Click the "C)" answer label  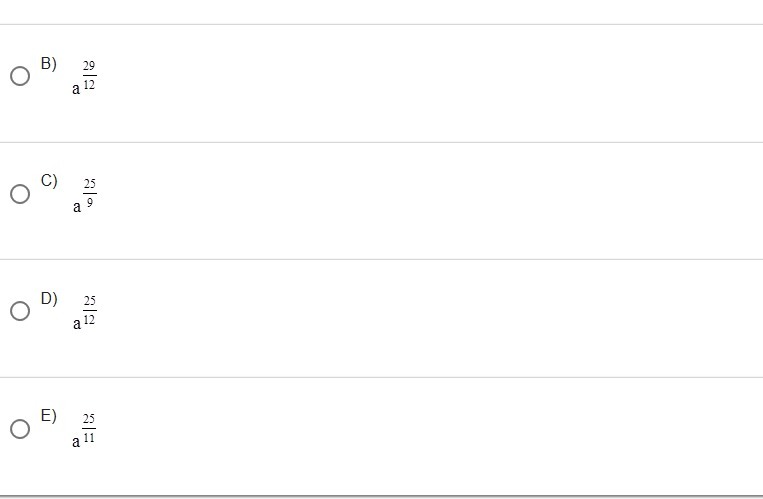pos(49,181)
